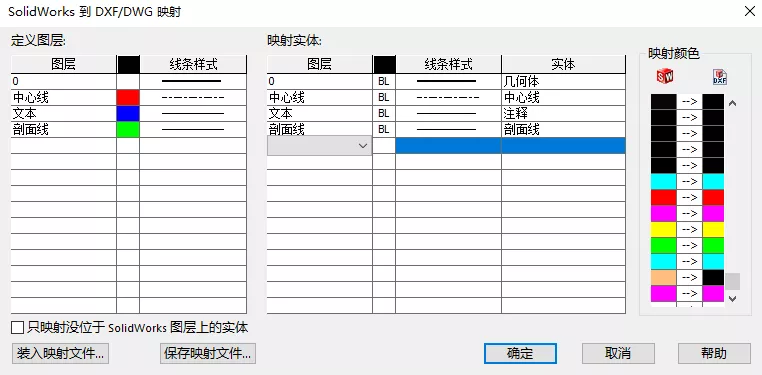Click solid line style of layer 0 in 定义图层
The image size is (762, 375).
(x=193, y=82)
